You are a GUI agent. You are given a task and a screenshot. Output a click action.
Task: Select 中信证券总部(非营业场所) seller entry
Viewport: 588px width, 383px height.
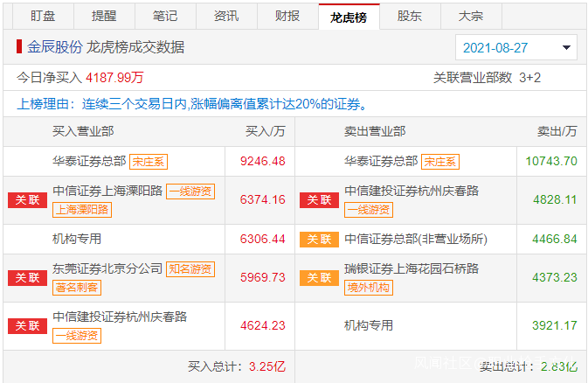[416, 239]
